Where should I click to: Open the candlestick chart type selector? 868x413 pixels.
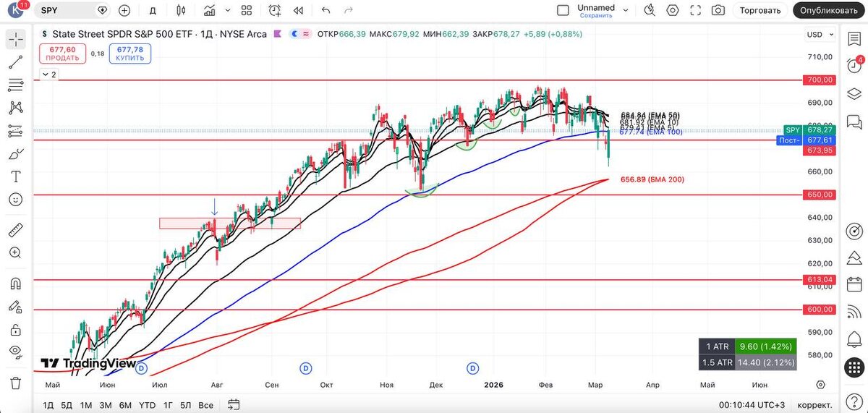point(180,10)
